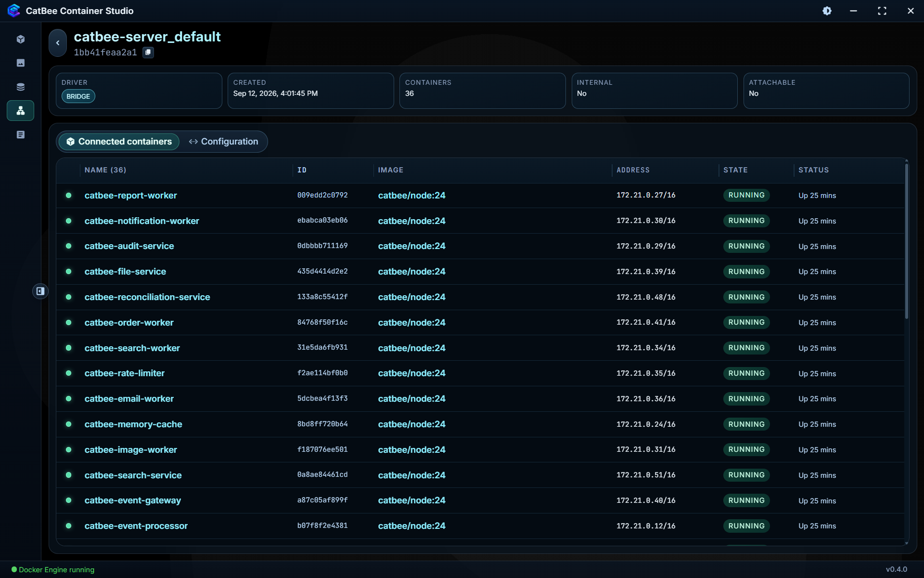
Task: Click the ID column header
Action: [x=302, y=170]
